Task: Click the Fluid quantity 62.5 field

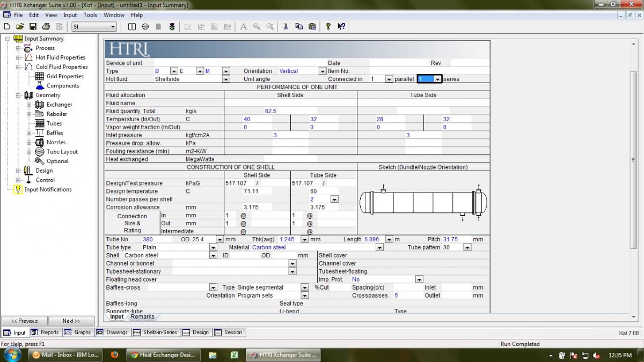Action: 270,111
